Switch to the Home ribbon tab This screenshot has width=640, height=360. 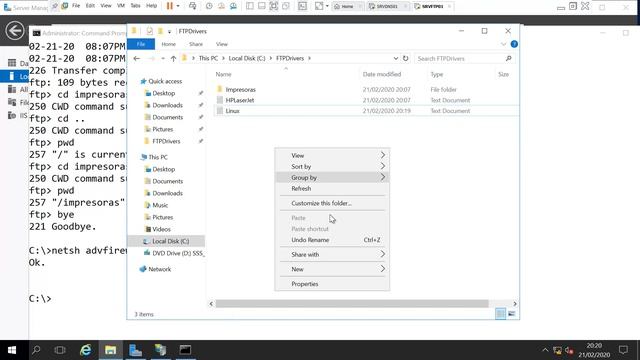click(169, 44)
